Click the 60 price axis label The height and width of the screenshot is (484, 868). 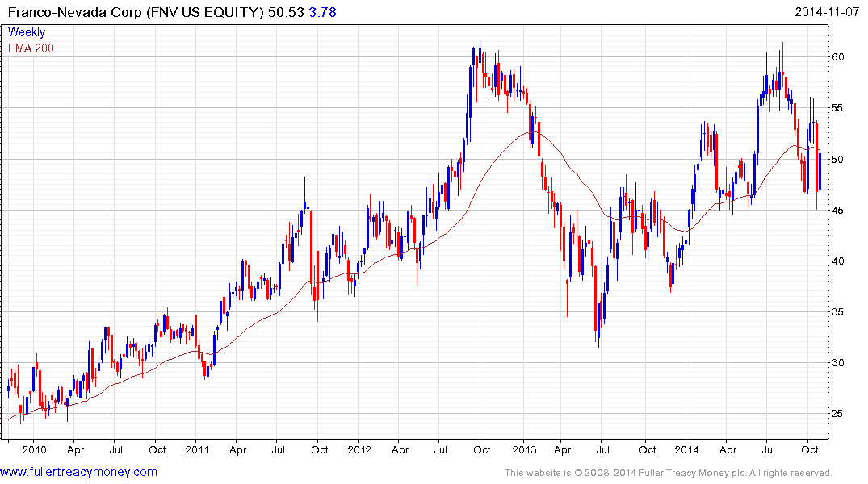(837, 57)
